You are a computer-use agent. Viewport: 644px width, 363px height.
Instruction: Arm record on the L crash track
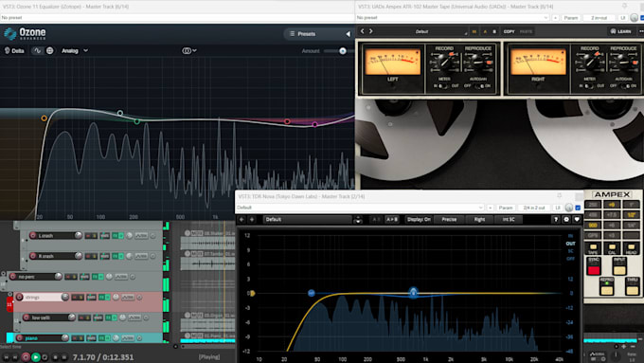[x=33, y=236]
